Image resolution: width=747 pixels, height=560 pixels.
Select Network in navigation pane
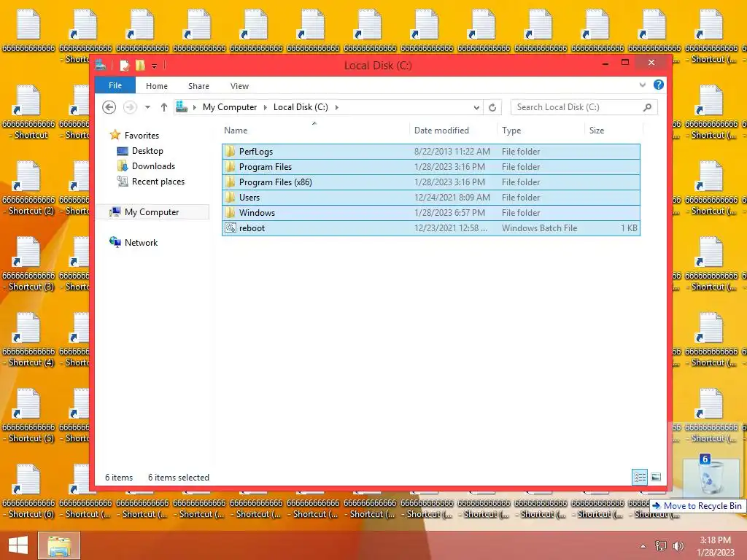click(141, 242)
